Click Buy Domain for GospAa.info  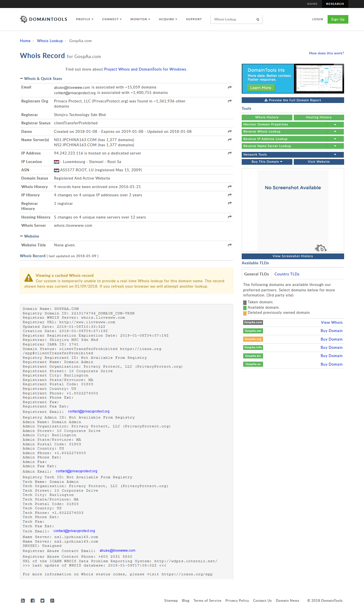point(332,347)
